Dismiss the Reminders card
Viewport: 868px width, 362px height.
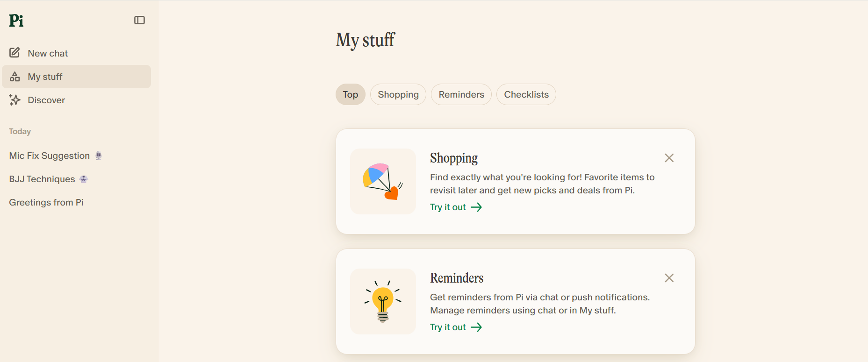tap(669, 278)
